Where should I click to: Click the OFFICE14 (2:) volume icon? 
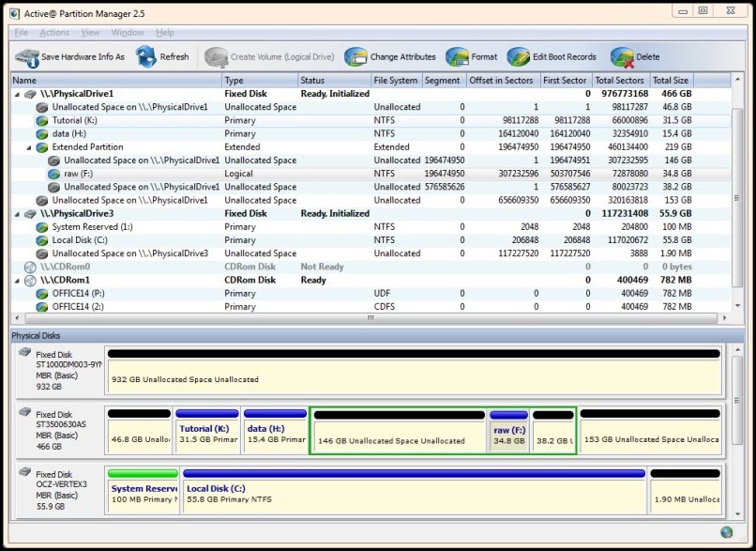(42, 307)
